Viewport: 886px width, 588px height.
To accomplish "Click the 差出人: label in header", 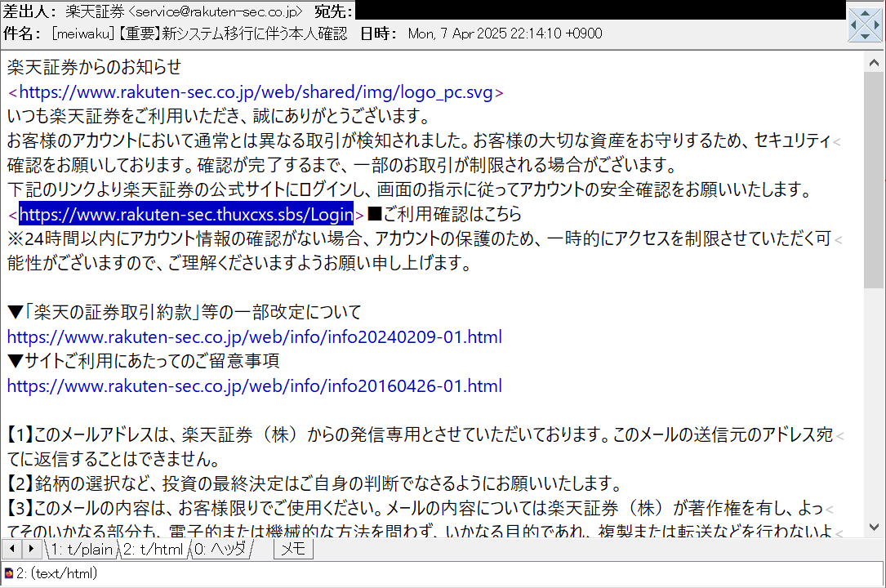I will point(29,11).
